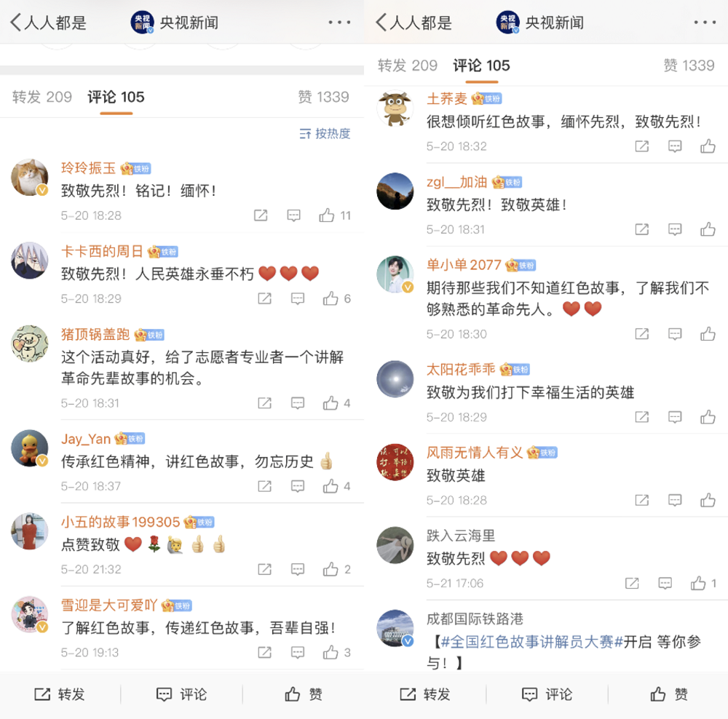The image size is (728, 719).
Task: Toggle 赞 in right bottom bar
Action: 669,694
